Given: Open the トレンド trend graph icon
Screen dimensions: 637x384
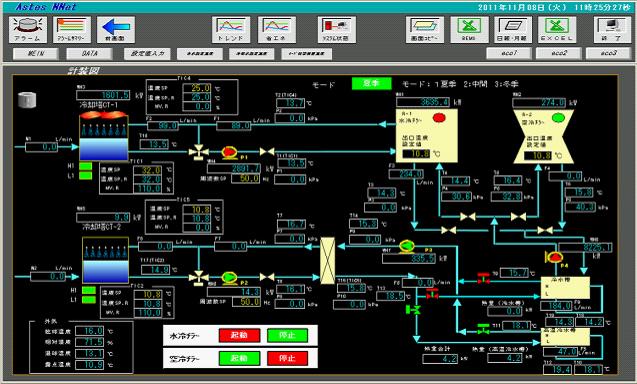Looking at the screenshot, I should pyautogui.click(x=231, y=30).
